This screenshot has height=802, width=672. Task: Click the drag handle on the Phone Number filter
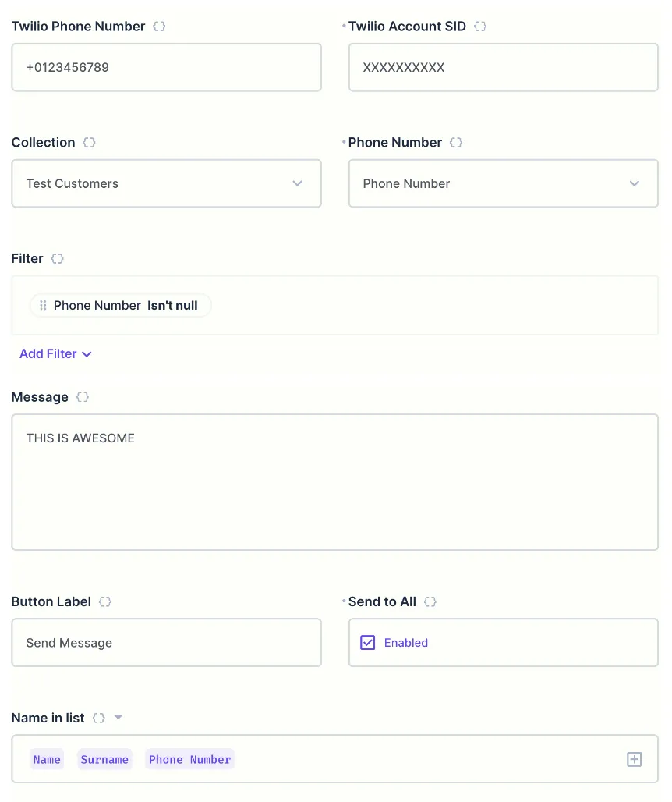(x=44, y=305)
